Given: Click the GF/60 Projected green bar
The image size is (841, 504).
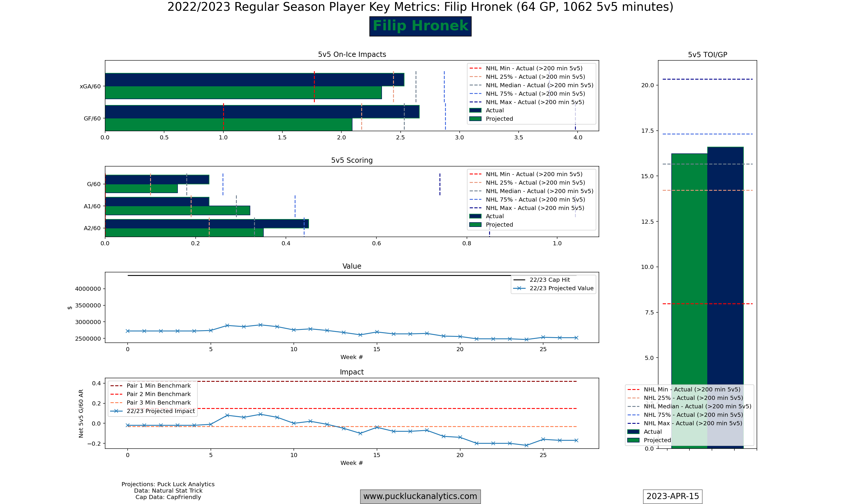Looking at the screenshot, I should click(228, 125).
